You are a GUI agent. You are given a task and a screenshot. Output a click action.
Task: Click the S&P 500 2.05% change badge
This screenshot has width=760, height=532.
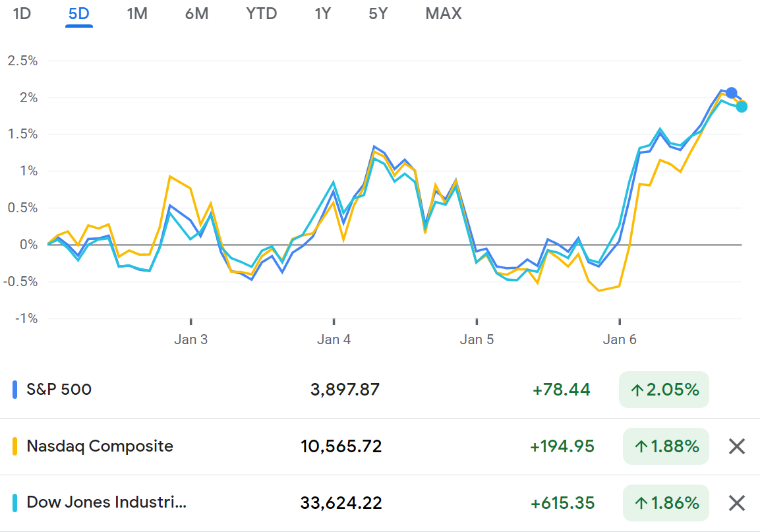pos(664,390)
